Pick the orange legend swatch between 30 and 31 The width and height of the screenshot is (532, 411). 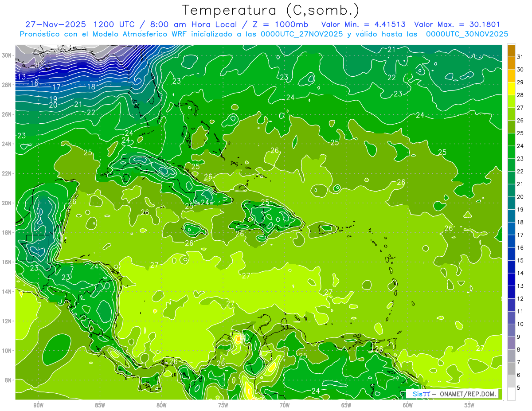click(x=511, y=63)
